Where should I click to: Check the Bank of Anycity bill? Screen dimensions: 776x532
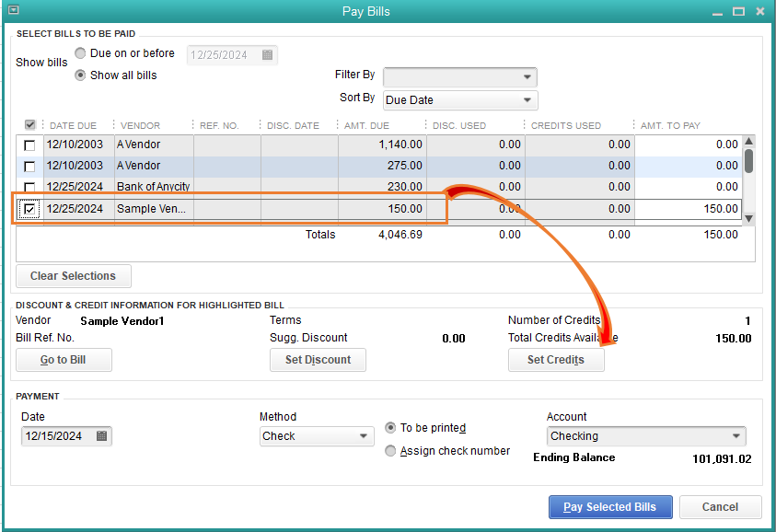[29, 187]
